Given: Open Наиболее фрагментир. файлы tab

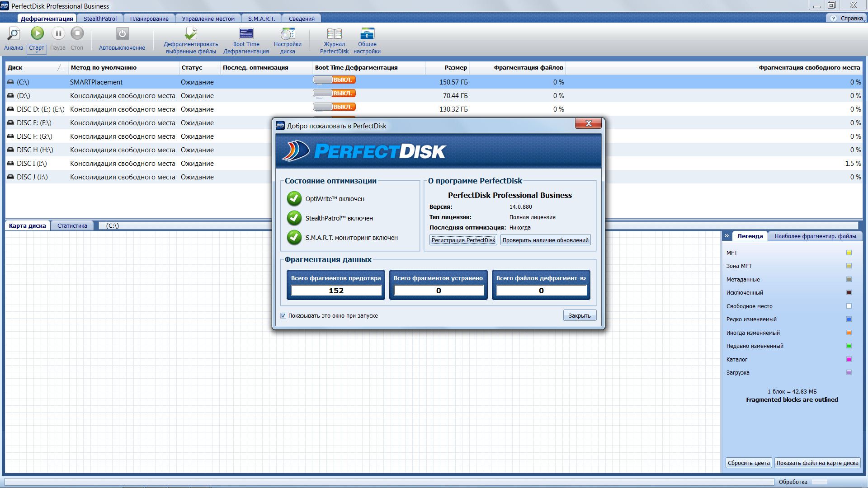Looking at the screenshot, I should click(x=815, y=236).
